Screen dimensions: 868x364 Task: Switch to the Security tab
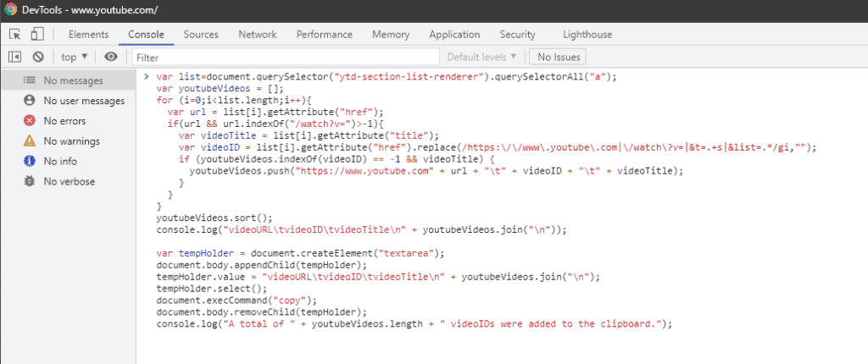(x=518, y=35)
